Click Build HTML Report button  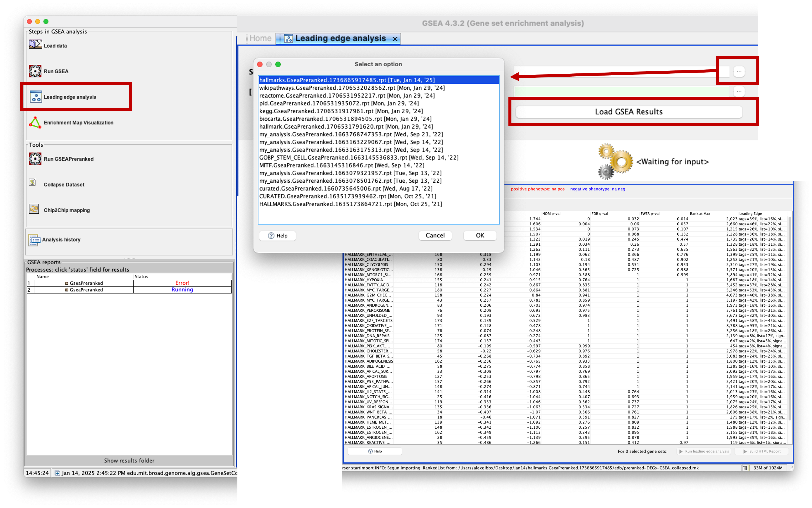click(762, 451)
